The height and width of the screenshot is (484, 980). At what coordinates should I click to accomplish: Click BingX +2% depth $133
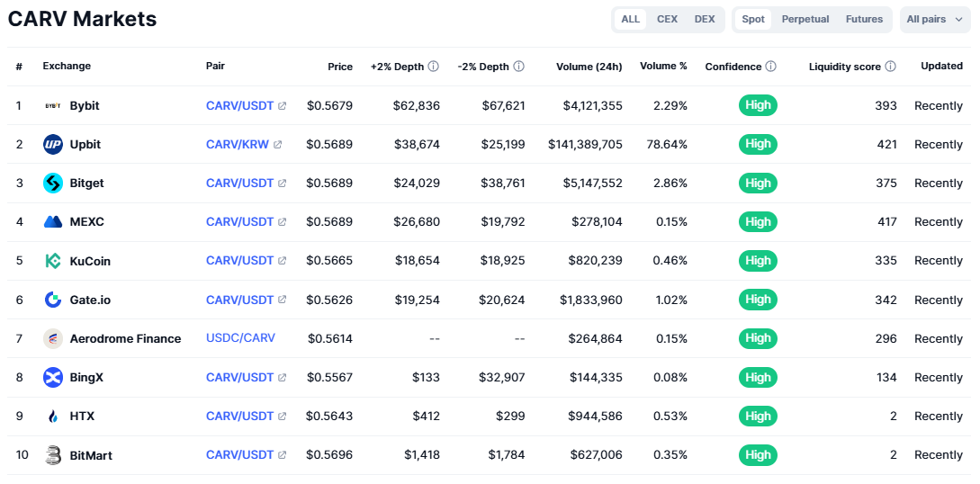point(426,377)
